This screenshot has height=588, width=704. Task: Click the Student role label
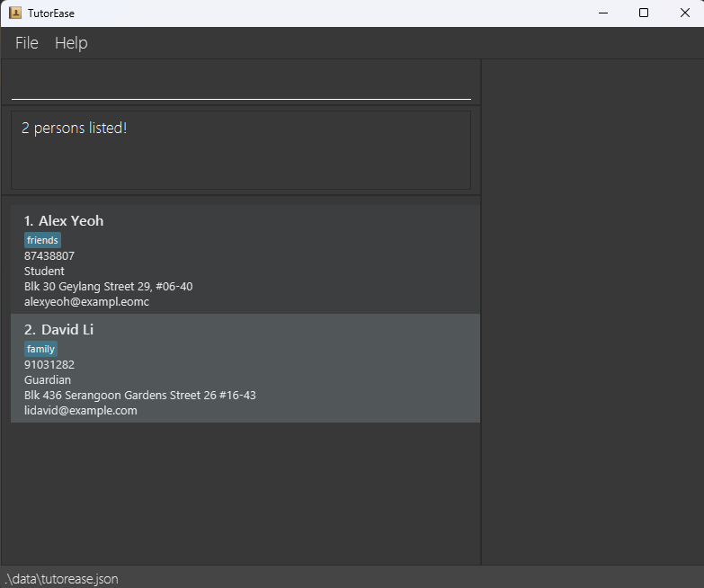(44, 272)
